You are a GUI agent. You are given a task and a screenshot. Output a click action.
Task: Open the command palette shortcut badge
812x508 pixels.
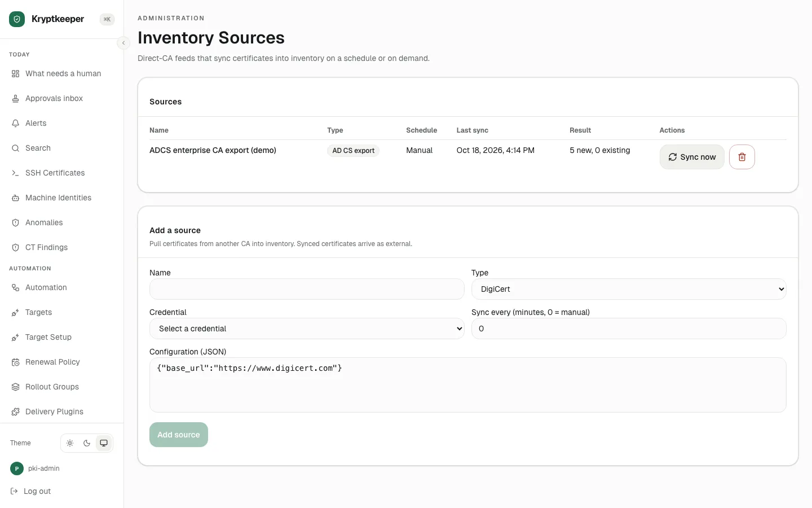pos(107,19)
